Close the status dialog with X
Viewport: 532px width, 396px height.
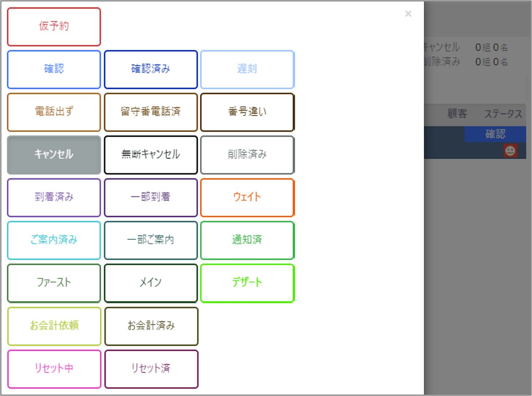408,14
